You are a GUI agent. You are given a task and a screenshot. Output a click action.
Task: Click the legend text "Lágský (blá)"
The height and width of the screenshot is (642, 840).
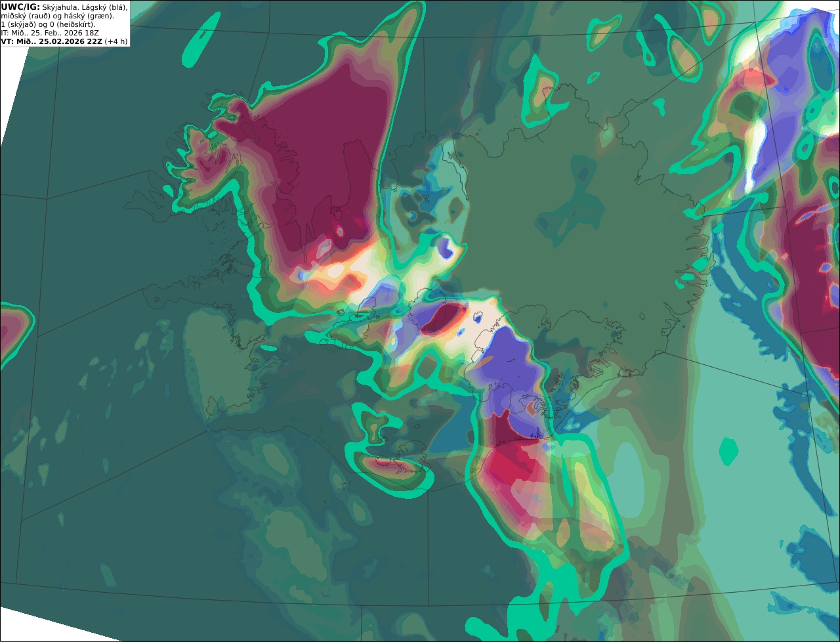pyautogui.click(x=103, y=7)
